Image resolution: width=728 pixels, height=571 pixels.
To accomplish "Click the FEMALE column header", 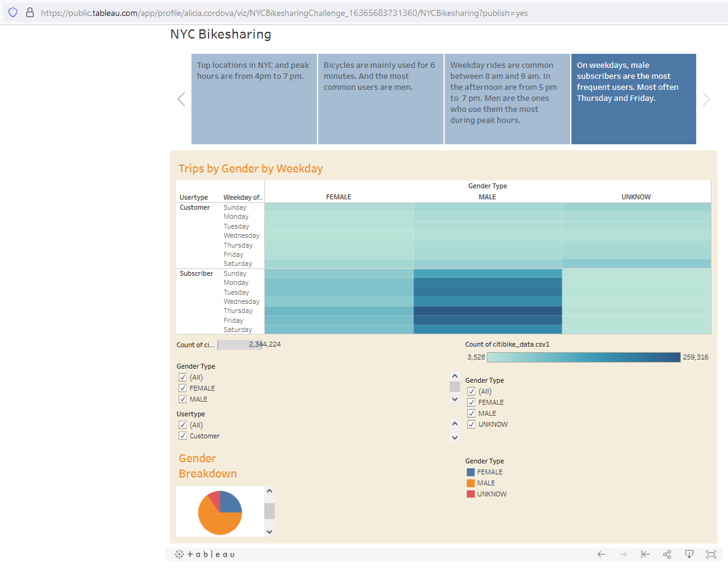I will (x=338, y=197).
